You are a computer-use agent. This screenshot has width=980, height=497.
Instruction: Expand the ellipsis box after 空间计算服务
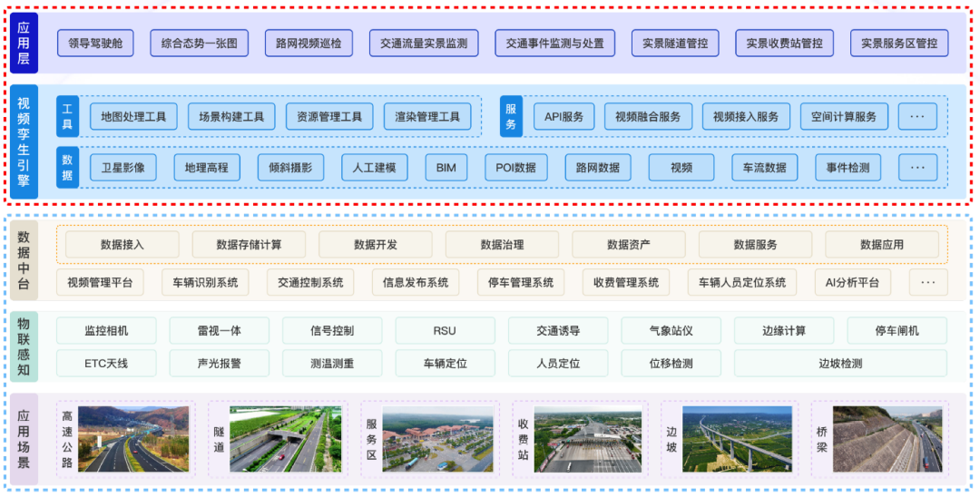point(916,117)
